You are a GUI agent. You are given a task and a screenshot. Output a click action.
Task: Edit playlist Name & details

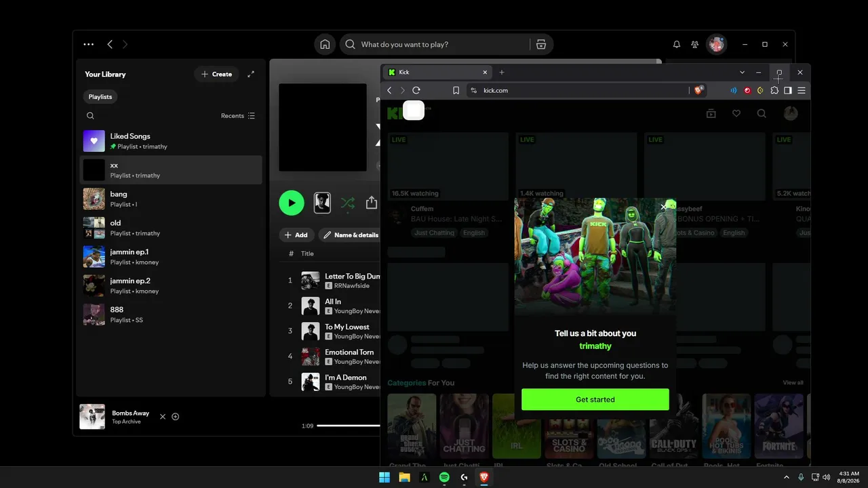tap(350, 235)
